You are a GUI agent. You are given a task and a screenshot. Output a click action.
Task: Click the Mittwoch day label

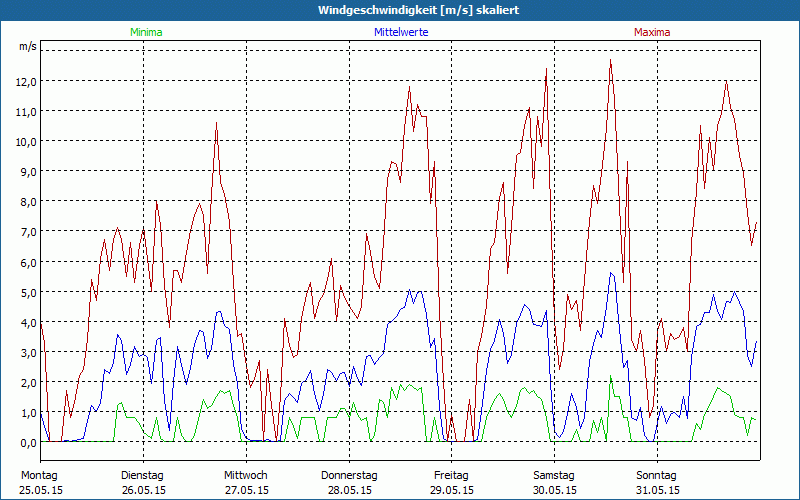pos(246,476)
